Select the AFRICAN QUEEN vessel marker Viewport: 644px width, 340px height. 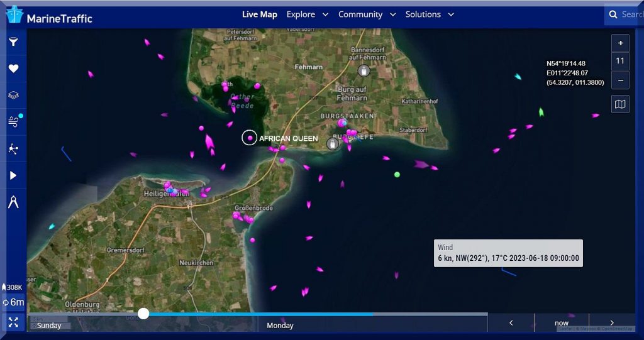point(250,138)
